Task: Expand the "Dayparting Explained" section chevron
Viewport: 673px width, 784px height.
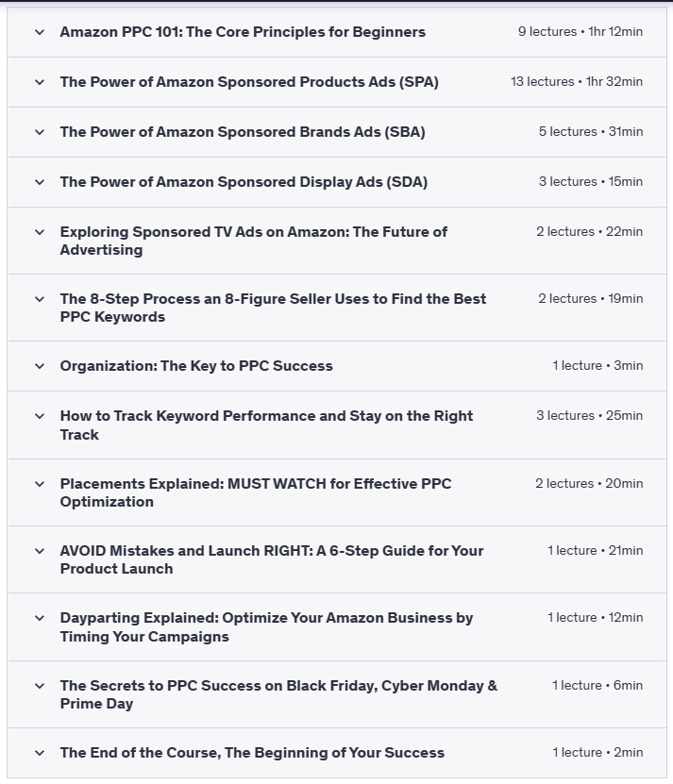Action: coord(39,618)
